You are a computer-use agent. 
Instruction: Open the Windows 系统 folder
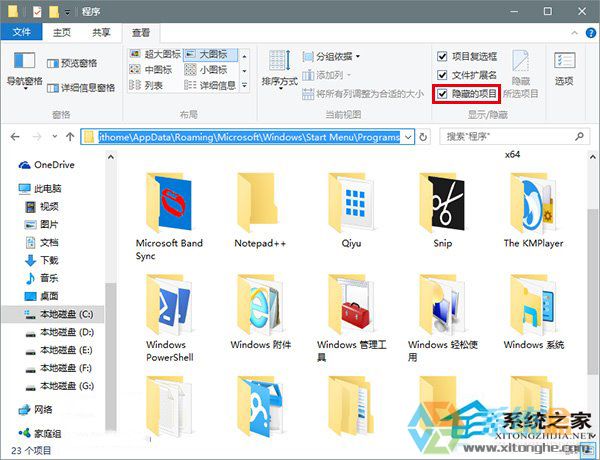533,312
